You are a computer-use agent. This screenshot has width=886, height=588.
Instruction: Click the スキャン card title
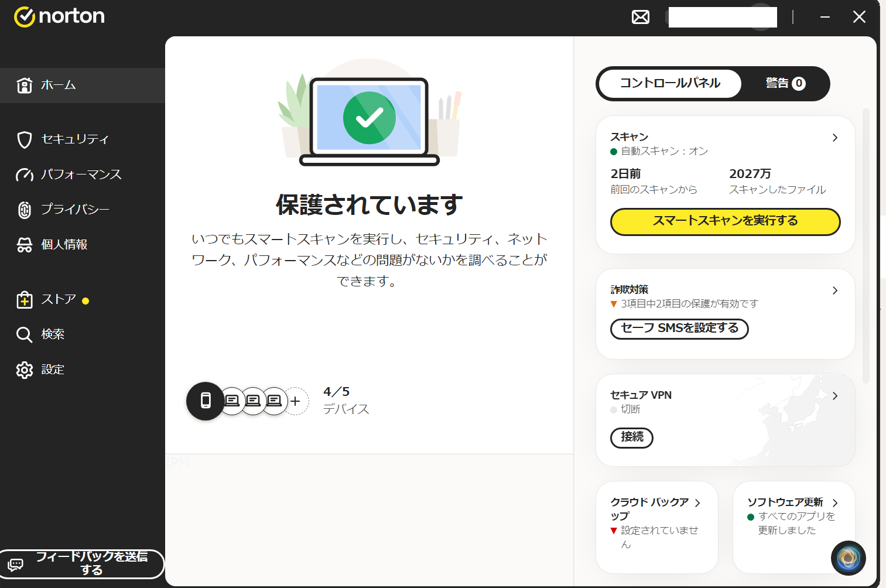[x=630, y=137]
